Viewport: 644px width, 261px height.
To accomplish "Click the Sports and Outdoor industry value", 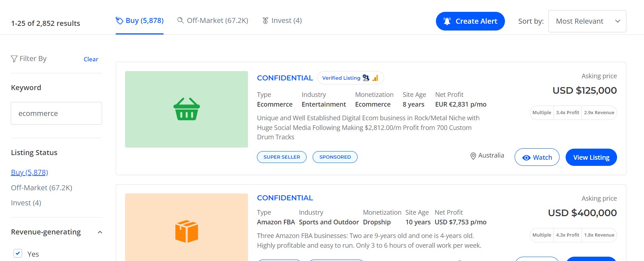I will click(329, 222).
